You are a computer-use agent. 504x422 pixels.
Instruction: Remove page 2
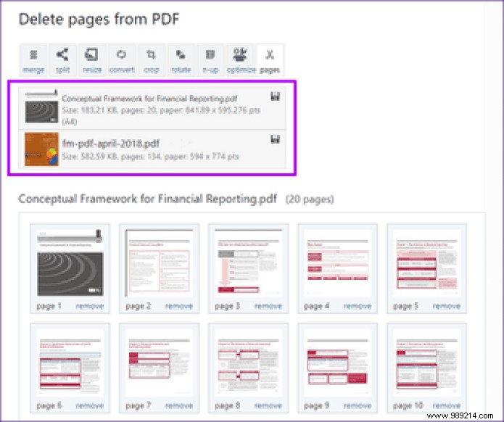pos(179,306)
